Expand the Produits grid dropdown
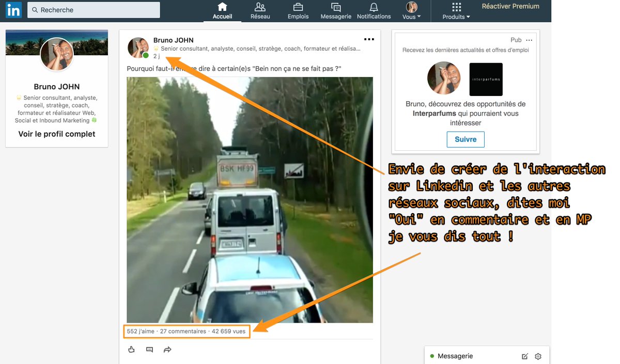Image resolution: width=620 pixels, height=364 pixels. (x=456, y=11)
